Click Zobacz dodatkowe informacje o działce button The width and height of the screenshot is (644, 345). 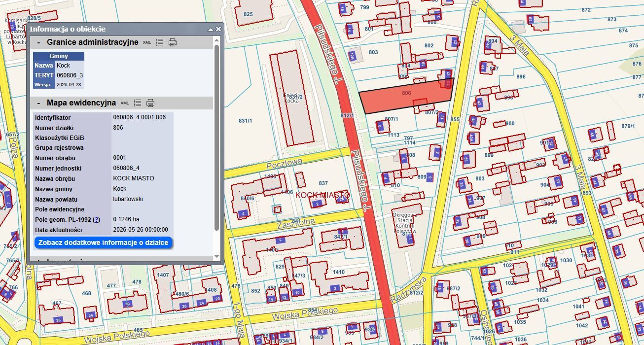(104, 242)
